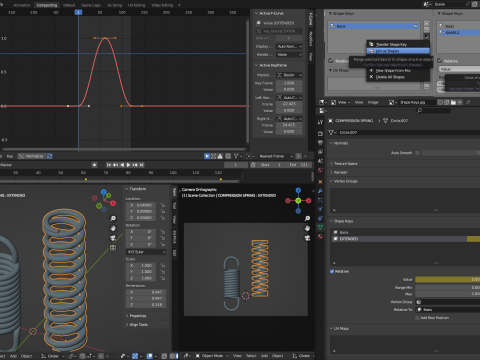Switch to the Scripting workspace tab
Viewport: 480px width, 360px height.
pos(114,5)
